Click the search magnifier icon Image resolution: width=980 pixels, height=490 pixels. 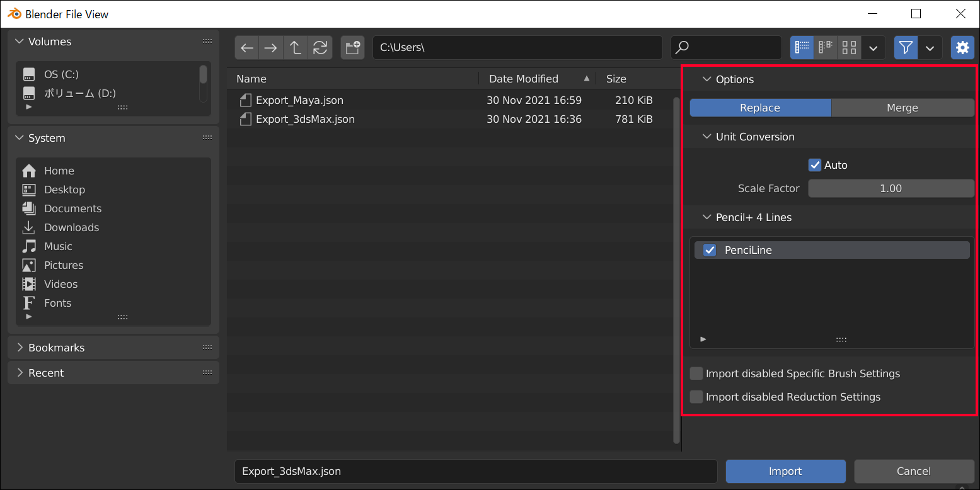682,48
